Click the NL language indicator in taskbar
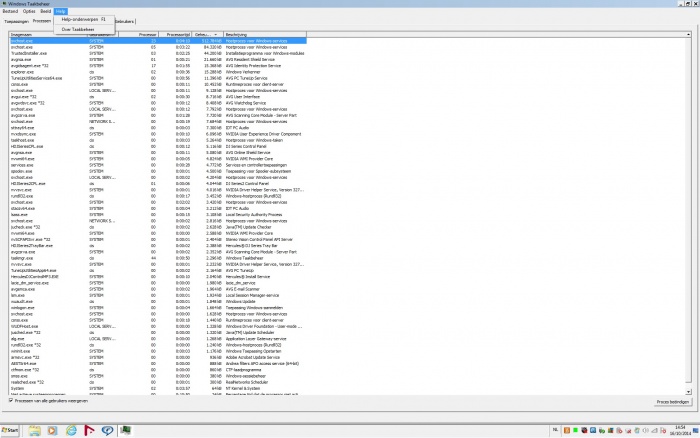Viewport: 700px width, 438px height. coord(555,430)
